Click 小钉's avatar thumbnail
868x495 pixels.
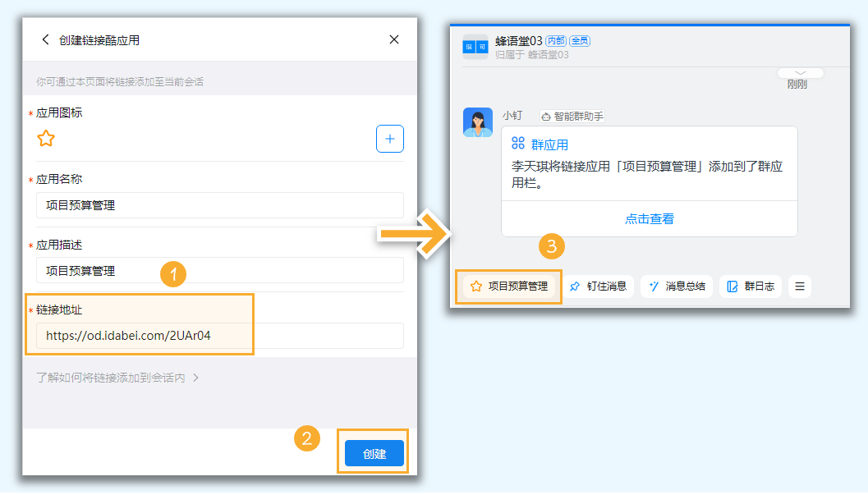click(x=477, y=121)
